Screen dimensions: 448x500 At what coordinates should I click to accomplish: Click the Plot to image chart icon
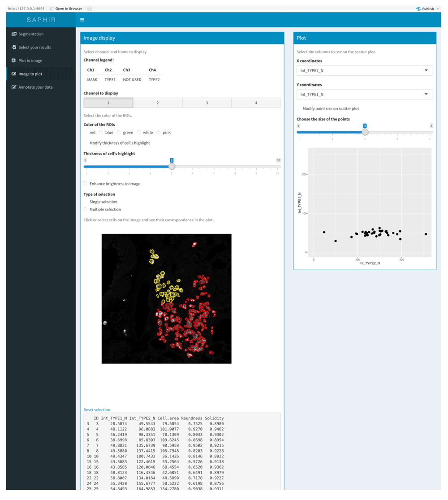click(x=14, y=60)
